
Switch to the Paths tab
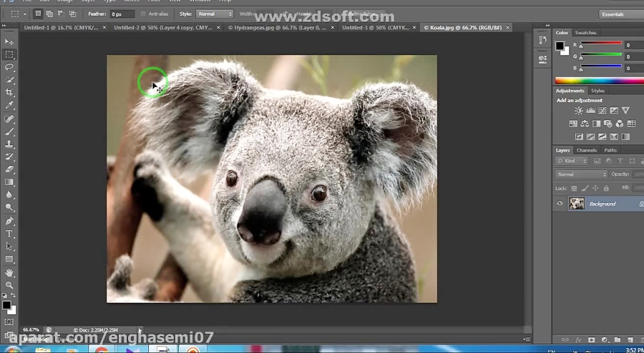click(610, 151)
